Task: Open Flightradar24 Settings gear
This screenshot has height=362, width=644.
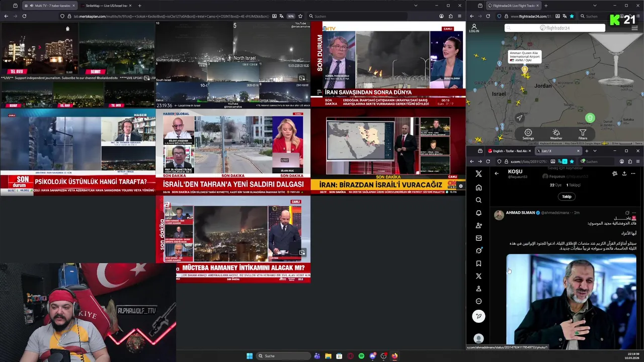Action: [x=528, y=135]
